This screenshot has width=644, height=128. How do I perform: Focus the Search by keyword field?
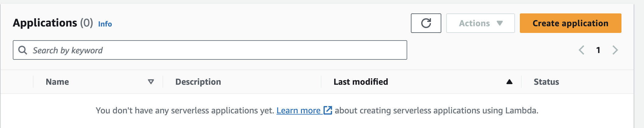[210, 50]
